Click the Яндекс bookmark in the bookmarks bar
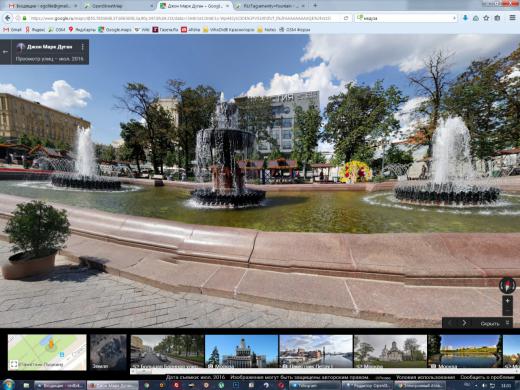 tap(35, 30)
